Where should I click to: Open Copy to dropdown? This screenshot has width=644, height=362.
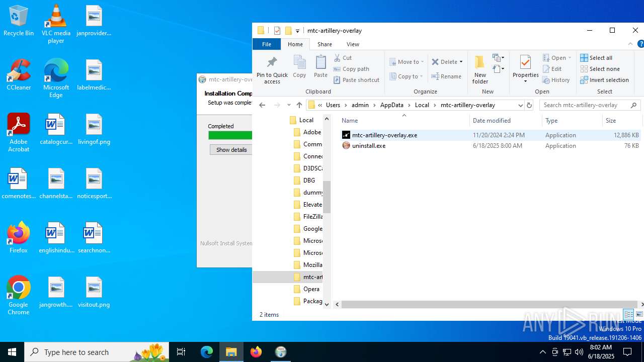pyautogui.click(x=407, y=76)
